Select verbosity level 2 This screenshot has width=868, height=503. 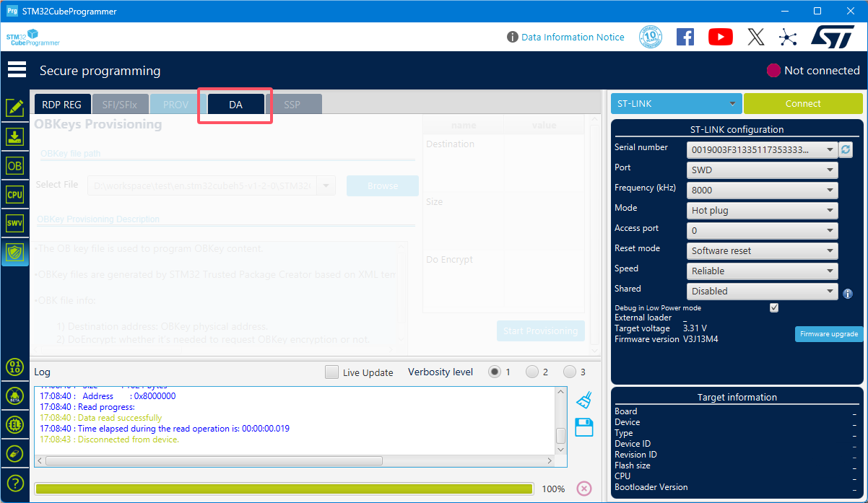tap(532, 372)
